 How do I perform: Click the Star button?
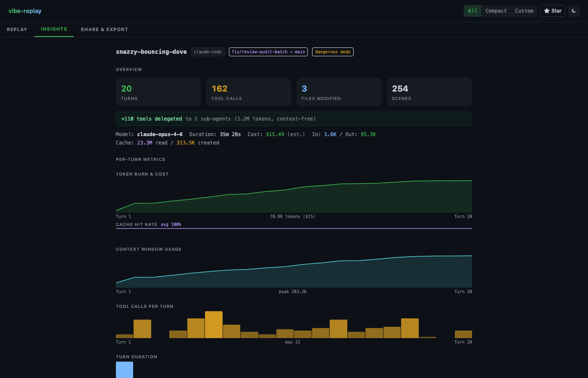(552, 11)
